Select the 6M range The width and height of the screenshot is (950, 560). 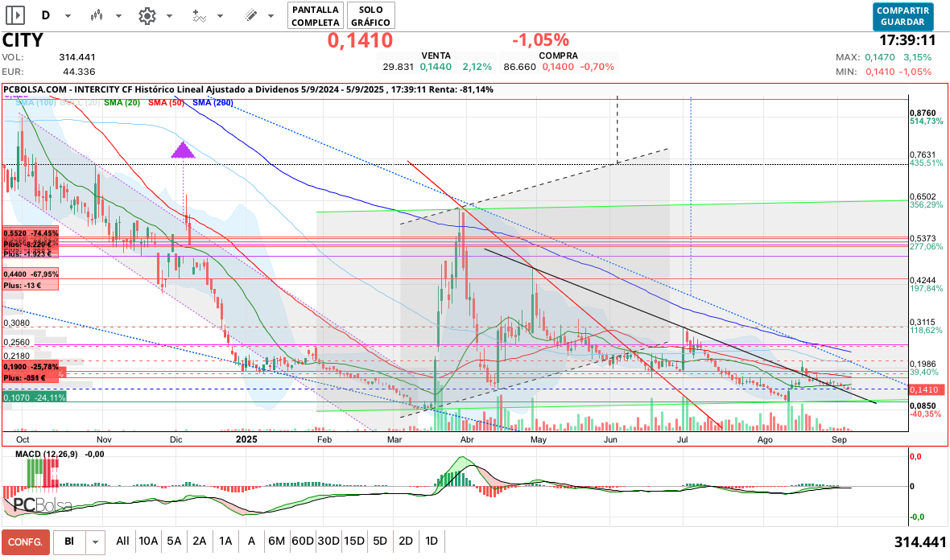click(276, 541)
